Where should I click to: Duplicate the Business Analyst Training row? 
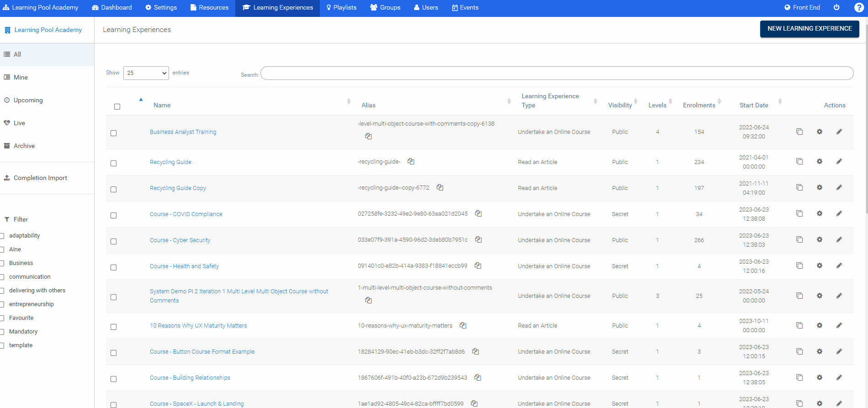pyautogui.click(x=799, y=132)
